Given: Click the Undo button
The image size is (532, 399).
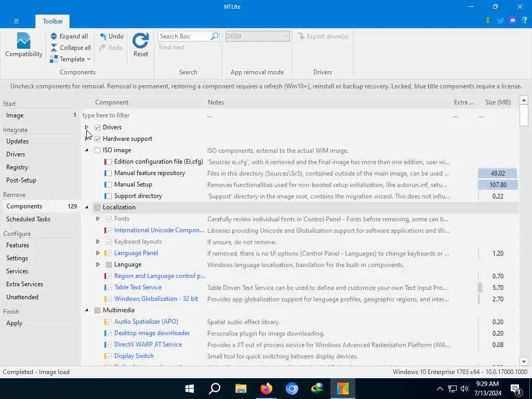Looking at the screenshot, I should [x=112, y=36].
